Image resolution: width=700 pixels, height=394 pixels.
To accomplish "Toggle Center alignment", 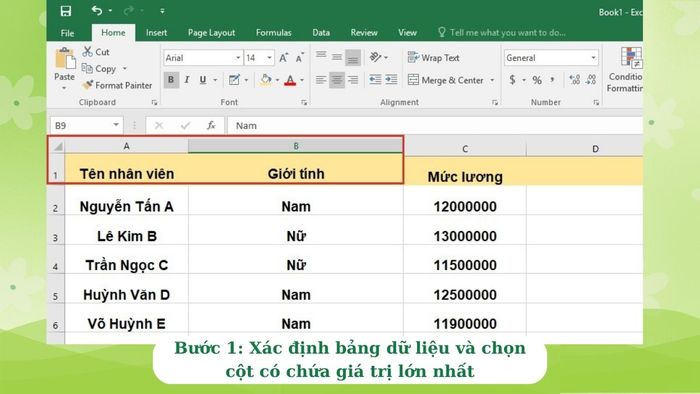I will tap(337, 80).
